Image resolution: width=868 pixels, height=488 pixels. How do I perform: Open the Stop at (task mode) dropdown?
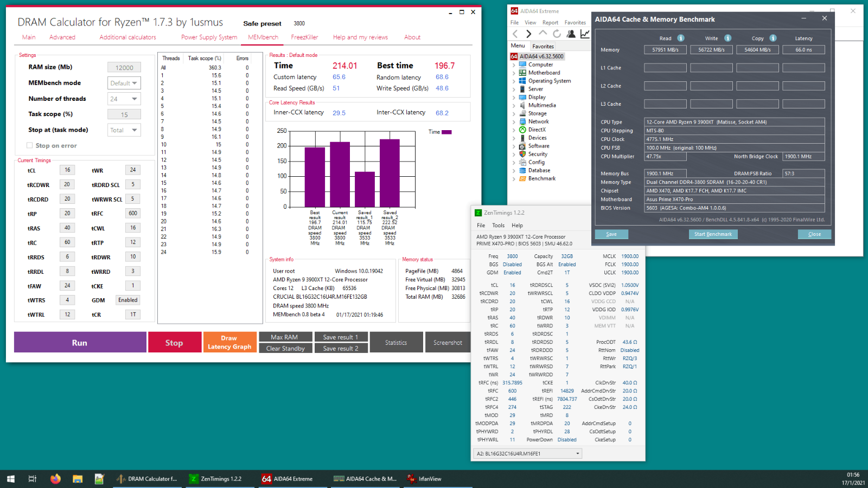point(124,130)
